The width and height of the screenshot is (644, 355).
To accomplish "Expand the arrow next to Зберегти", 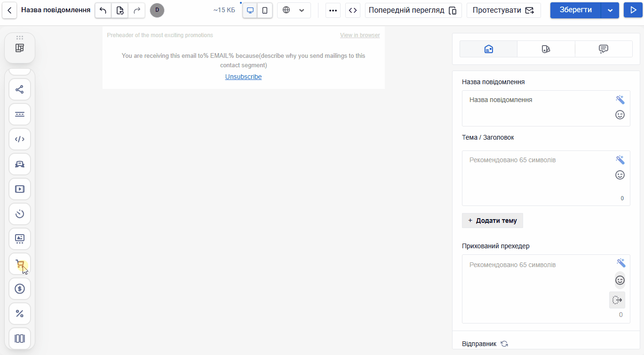I will coord(610,10).
